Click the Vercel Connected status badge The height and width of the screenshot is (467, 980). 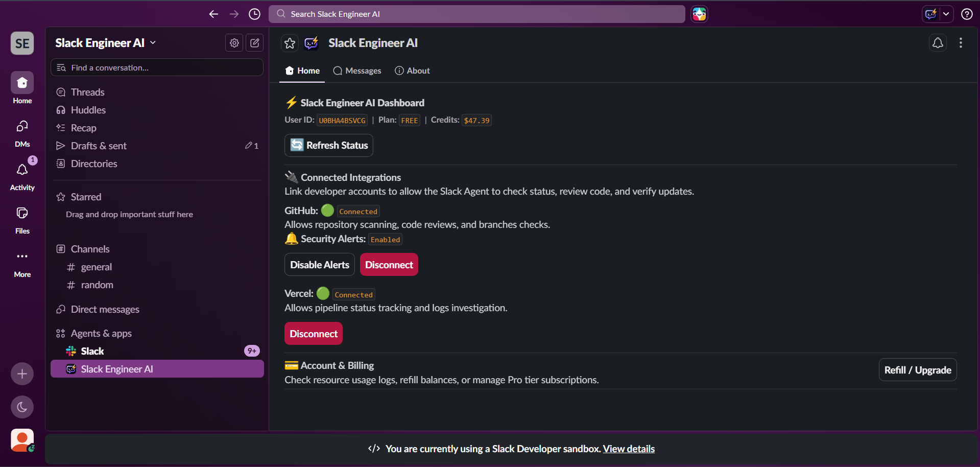(x=354, y=295)
